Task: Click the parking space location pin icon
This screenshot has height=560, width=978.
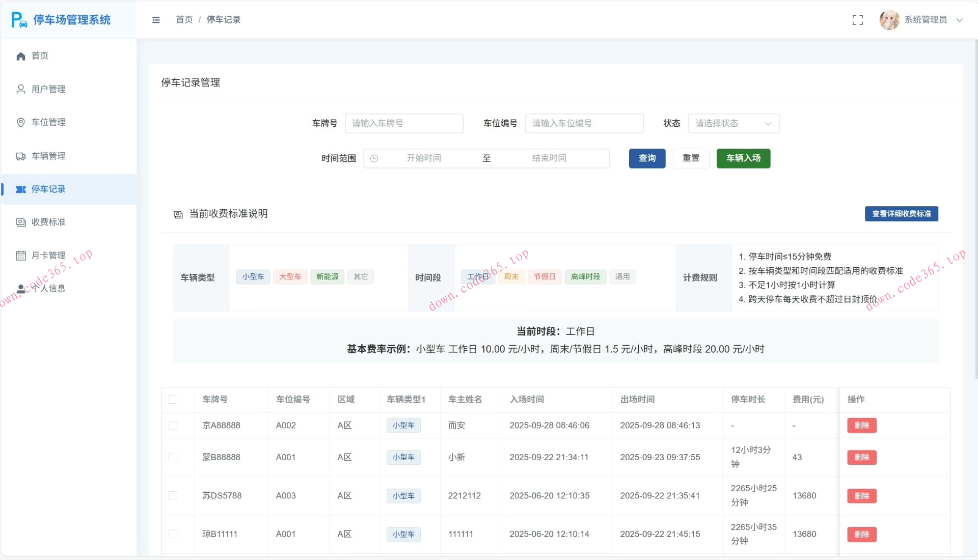Action: 21,122
